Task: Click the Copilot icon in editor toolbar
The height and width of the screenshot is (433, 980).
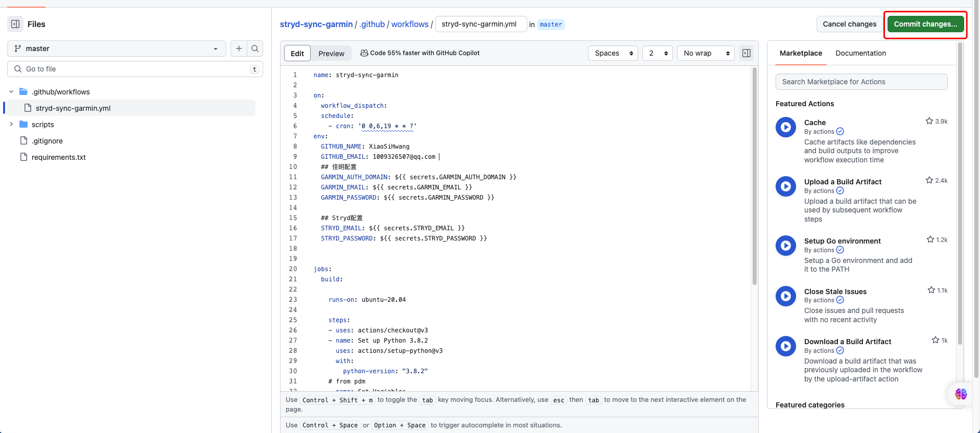Action: coord(364,53)
